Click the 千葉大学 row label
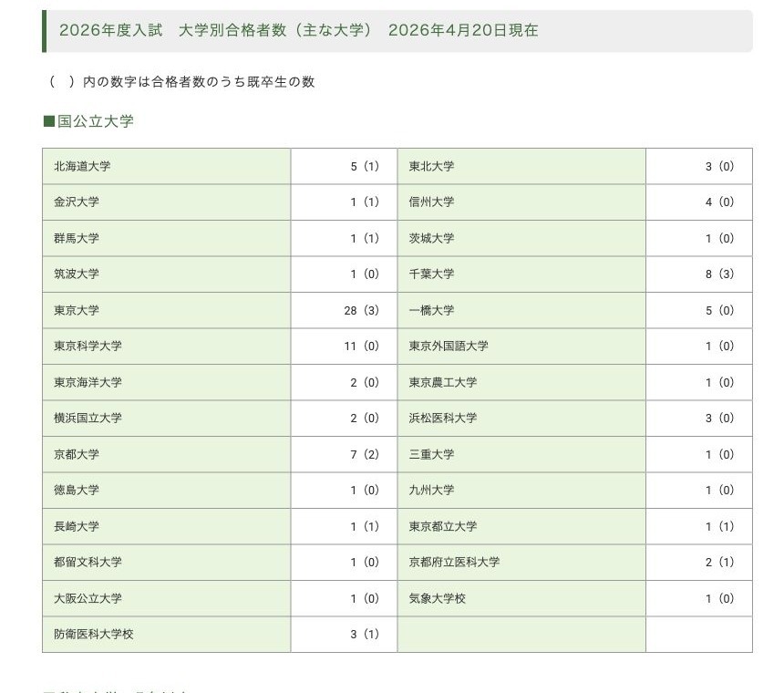This screenshot has width=784, height=693. pyautogui.click(x=431, y=274)
